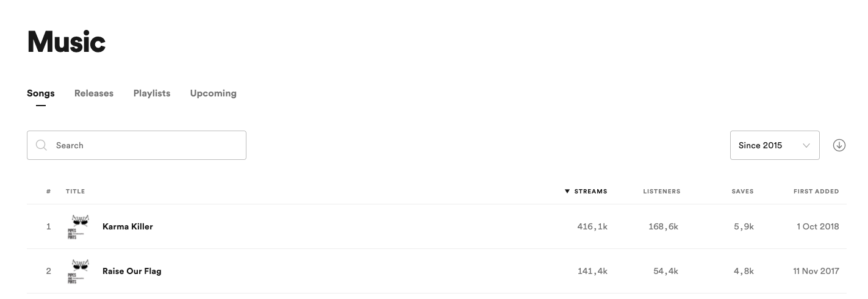Viewport: 868px width, 299px height.
Task: Open the Since 2015 date dropdown
Action: click(775, 145)
